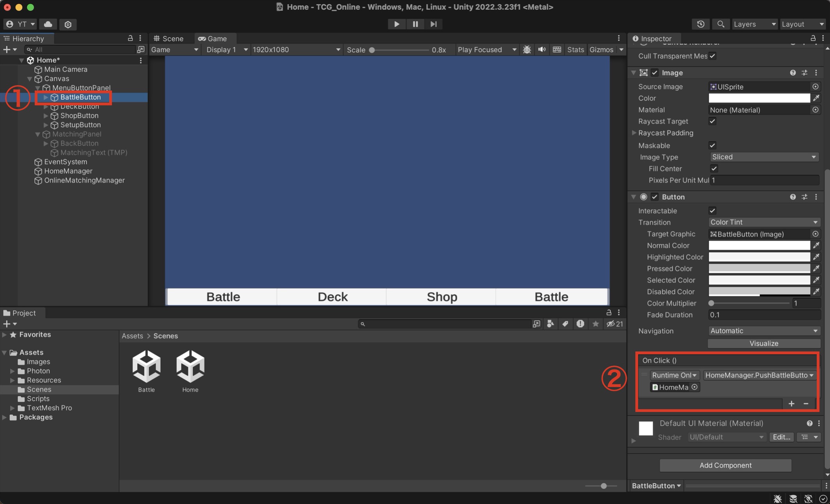Switch to the Scene tab
830x504 pixels.
click(x=169, y=38)
